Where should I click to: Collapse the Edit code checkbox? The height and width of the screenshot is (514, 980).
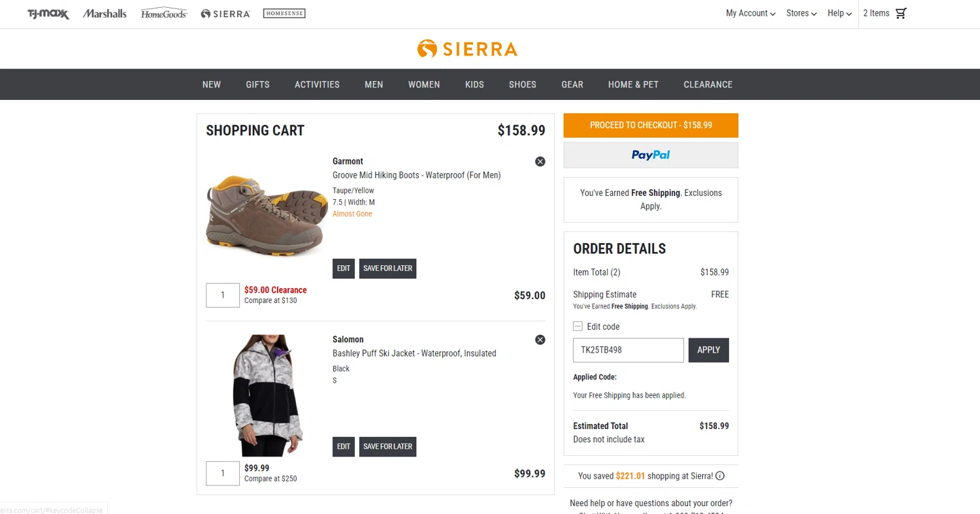[578, 327]
